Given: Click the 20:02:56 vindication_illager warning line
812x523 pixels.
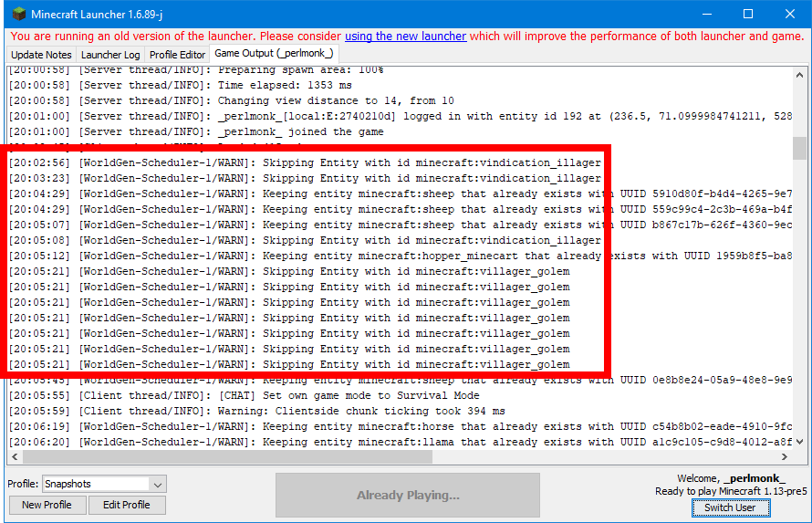Looking at the screenshot, I should click(305, 162).
